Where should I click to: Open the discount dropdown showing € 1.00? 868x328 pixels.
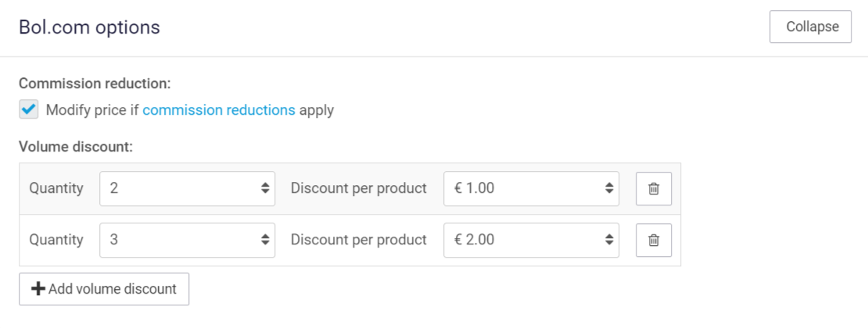tap(524, 189)
